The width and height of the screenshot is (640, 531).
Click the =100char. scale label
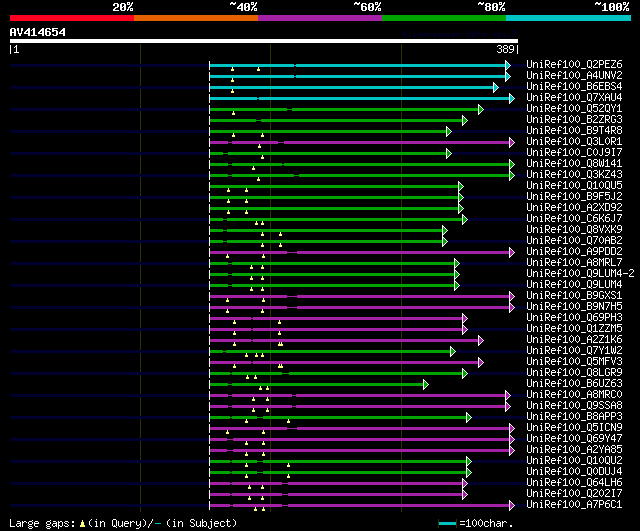point(486,523)
